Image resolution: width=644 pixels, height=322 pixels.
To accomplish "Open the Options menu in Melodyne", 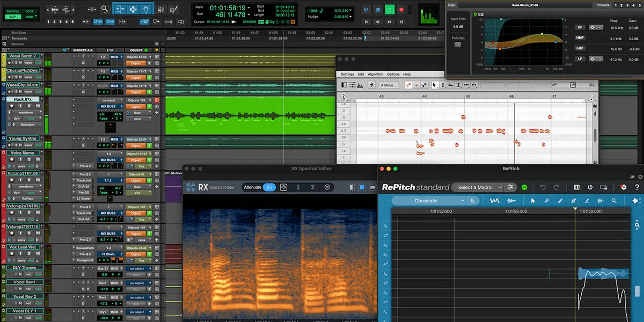I will [x=393, y=74].
